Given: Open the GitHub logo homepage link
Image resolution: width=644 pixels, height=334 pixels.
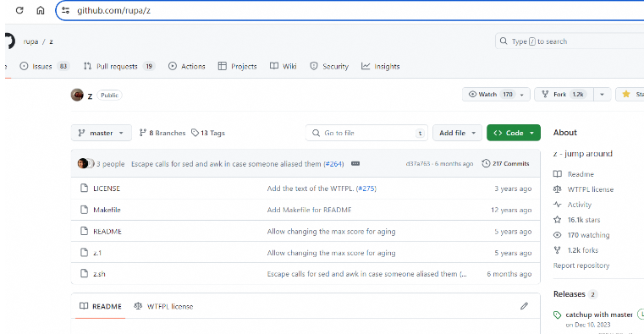Looking at the screenshot, I should [x=9, y=41].
